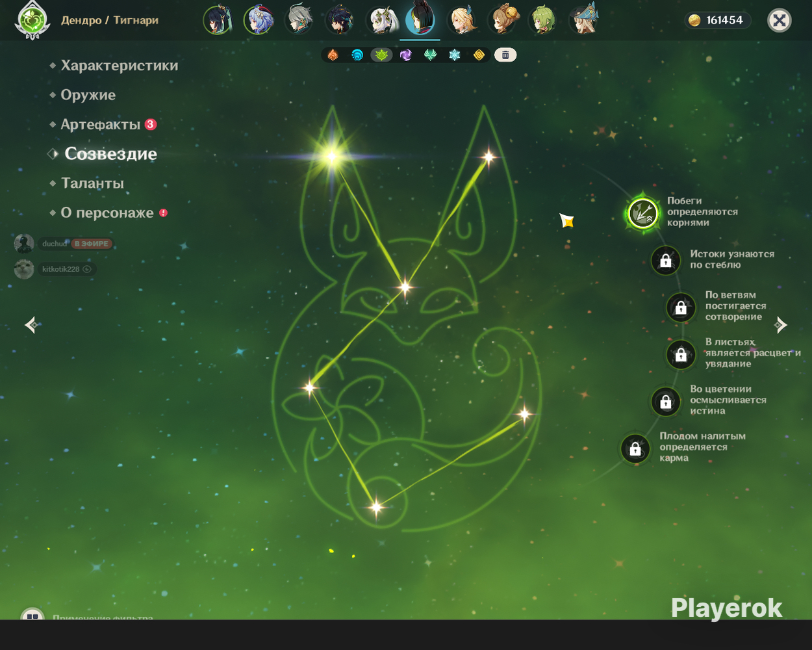Close the character screen with X button
This screenshot has width=812, height=650.
pyautogui.click(x=779, y=20)
